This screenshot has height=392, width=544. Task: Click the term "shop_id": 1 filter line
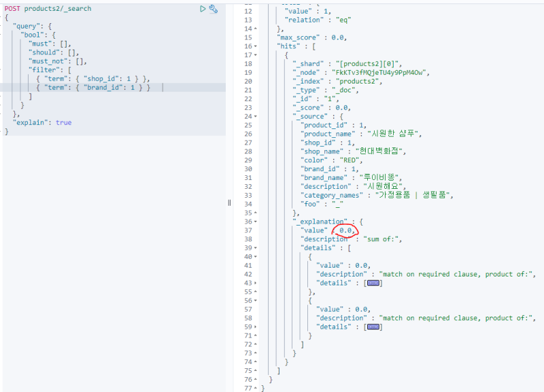(x=93, y=79)
